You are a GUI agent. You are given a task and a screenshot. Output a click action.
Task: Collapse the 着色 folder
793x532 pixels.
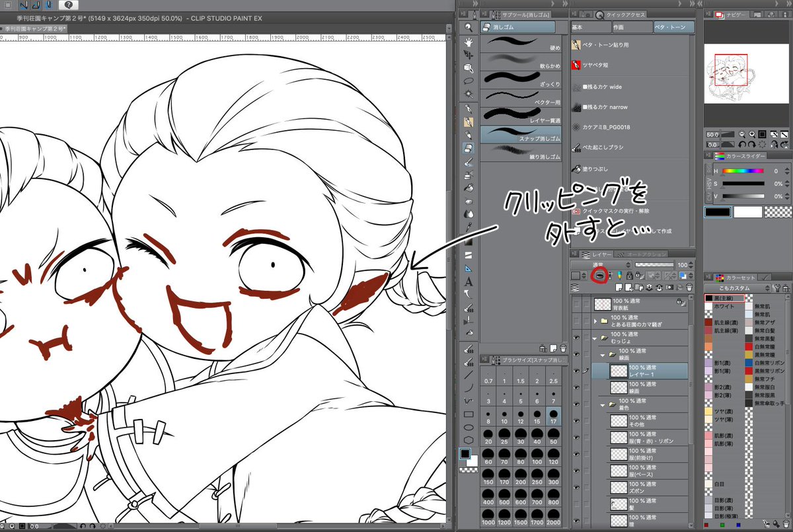tap(603, 404)
